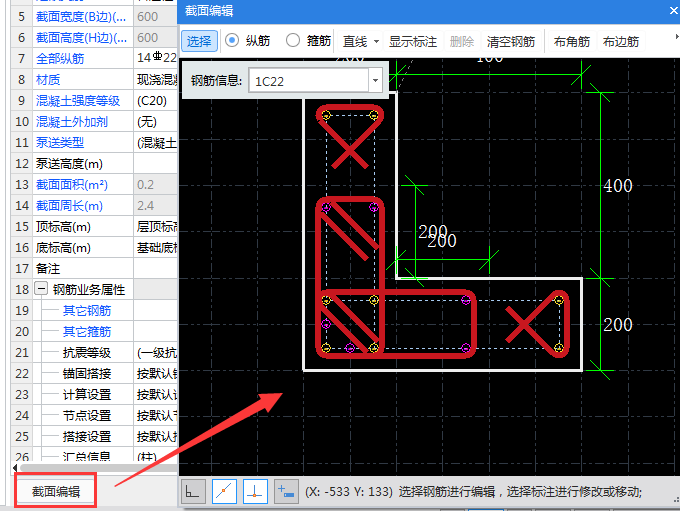Select the bottom-right corner rebar point
Viewport: 680px width, 511px height.
click(x=559, y=347)
